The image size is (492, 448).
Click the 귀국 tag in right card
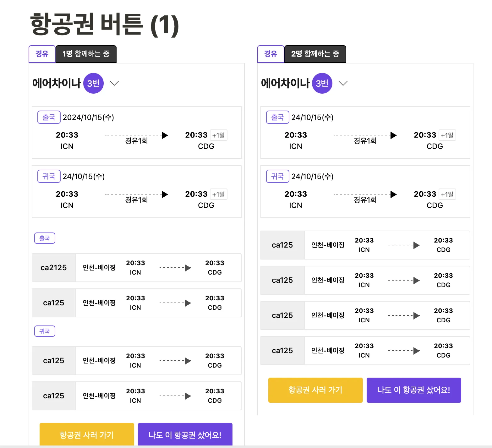point(277,177)
